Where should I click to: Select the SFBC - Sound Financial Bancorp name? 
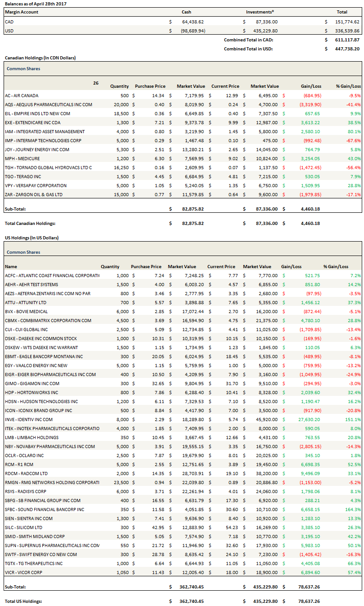click(x=45, y=509)
